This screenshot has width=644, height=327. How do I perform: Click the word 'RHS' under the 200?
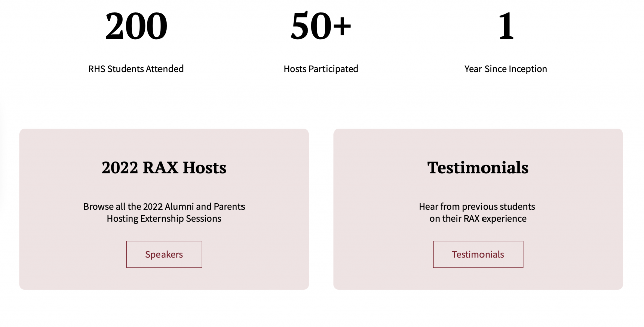point(97,69)
